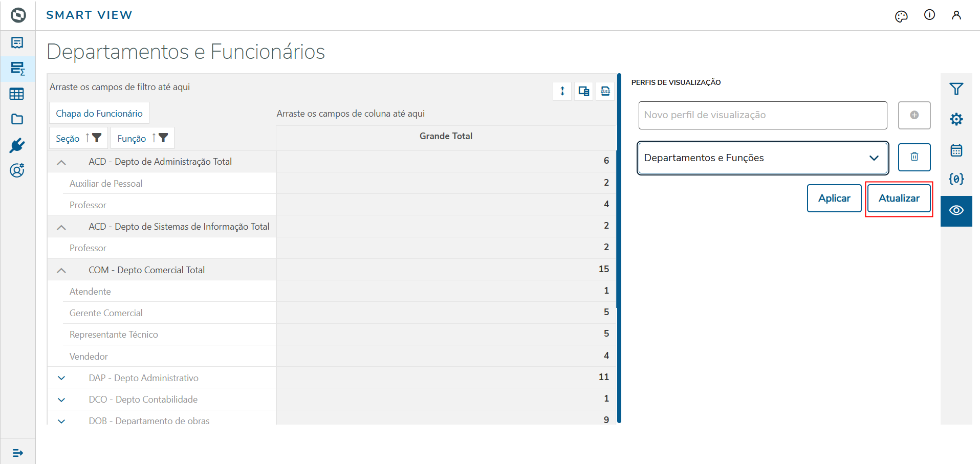Open the curly braces parameters icon
Viewport: 980px width, 464px height.
pos(956,179)
